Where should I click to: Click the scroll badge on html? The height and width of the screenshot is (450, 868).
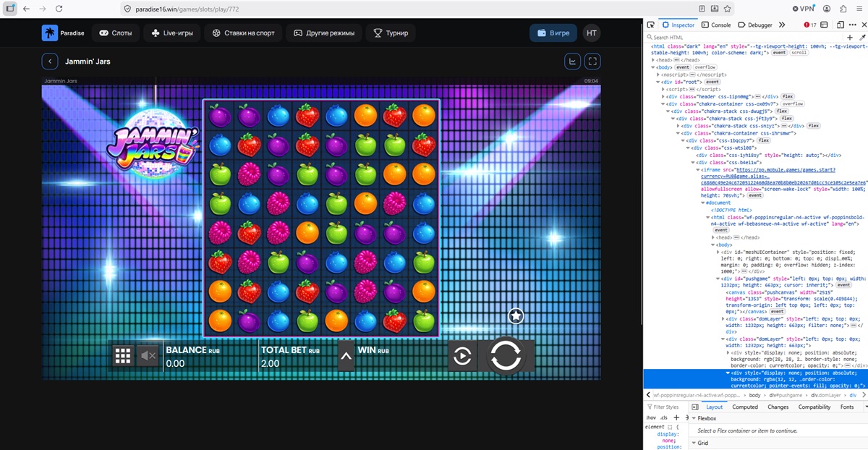[799, 53]
